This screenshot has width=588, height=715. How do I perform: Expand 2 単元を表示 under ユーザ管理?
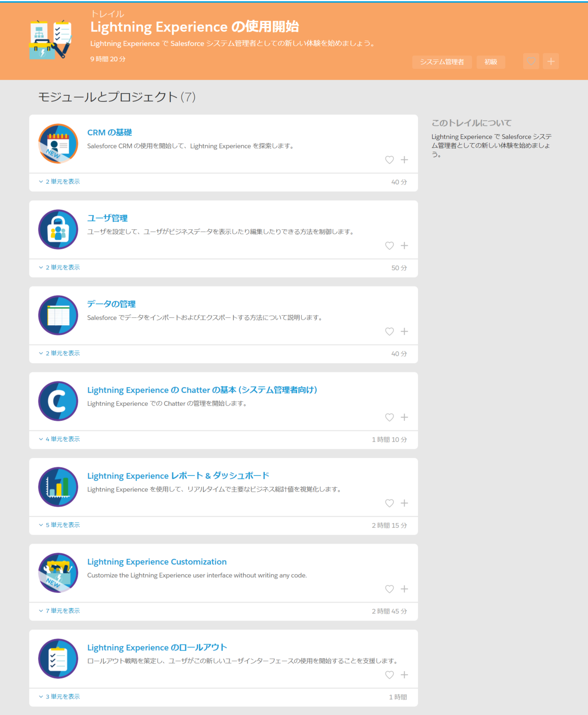pos(59,268)
